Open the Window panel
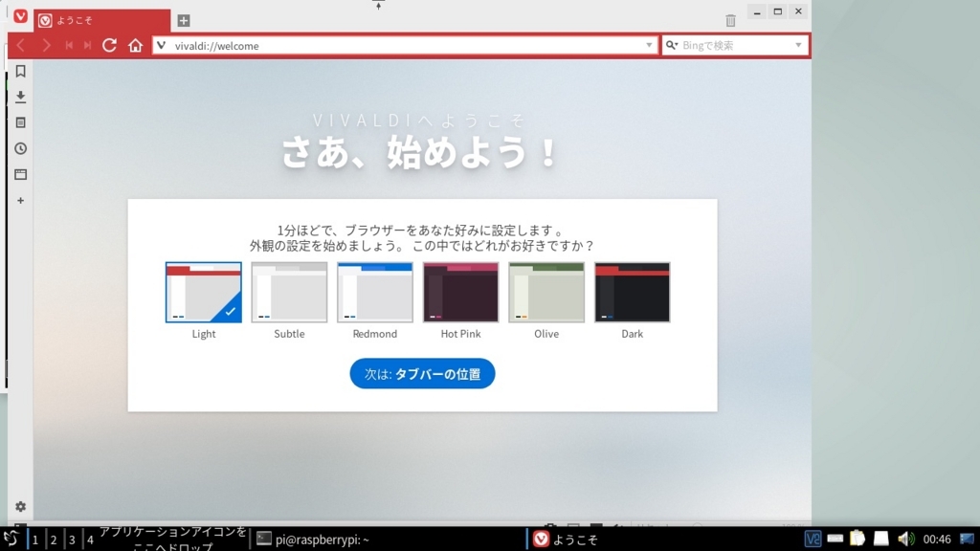Image resolution: width=980 pixels, height=551 pixels. tap(21, 174)
